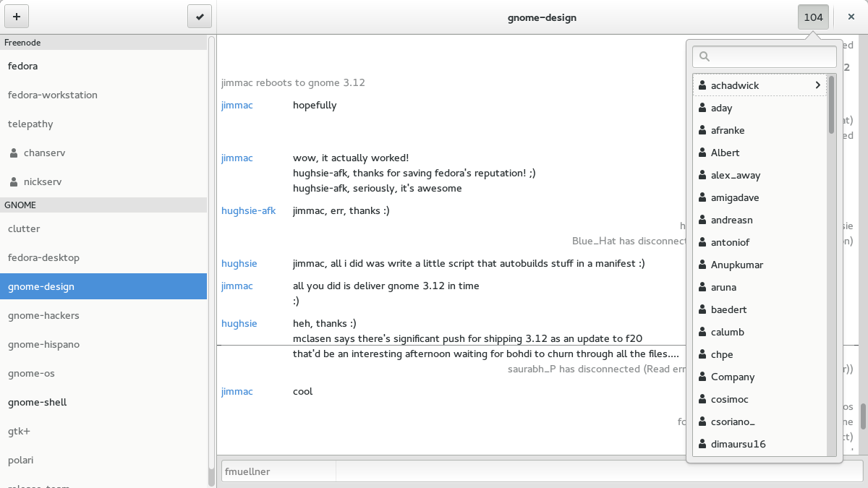Click the user icon beside cosimoc
The height and width of the screenshot is (488, 868).
click(x=702, y=399)
